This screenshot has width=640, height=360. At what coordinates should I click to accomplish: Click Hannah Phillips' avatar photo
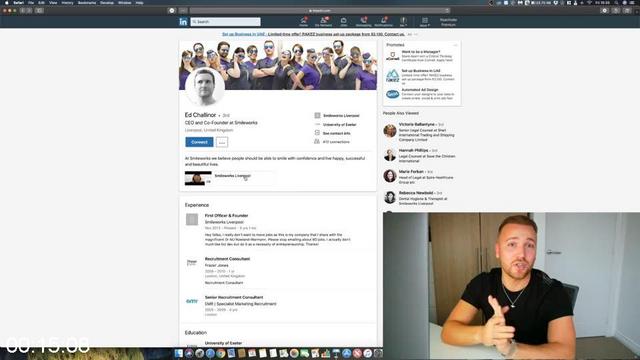click(390, 155)
